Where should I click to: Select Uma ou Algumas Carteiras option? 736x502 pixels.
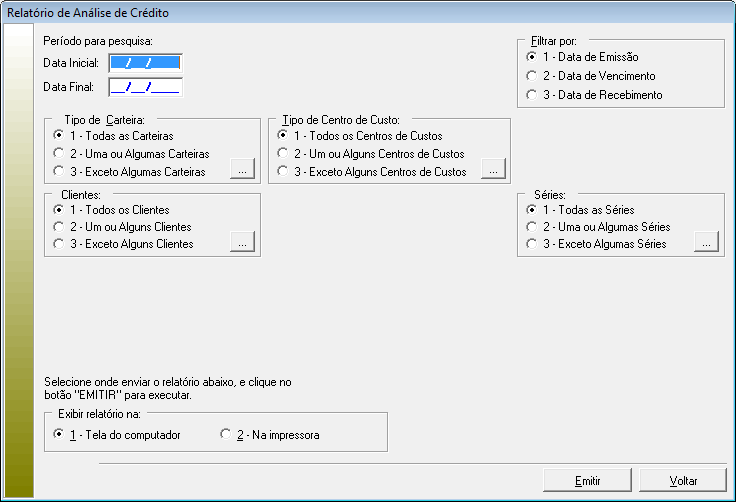[58, 153]
